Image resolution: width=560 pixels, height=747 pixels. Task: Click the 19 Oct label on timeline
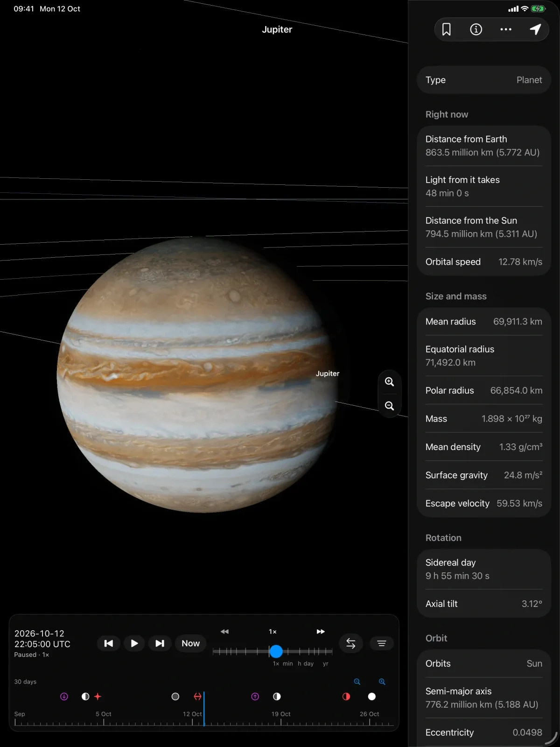(x=281, y=714)
